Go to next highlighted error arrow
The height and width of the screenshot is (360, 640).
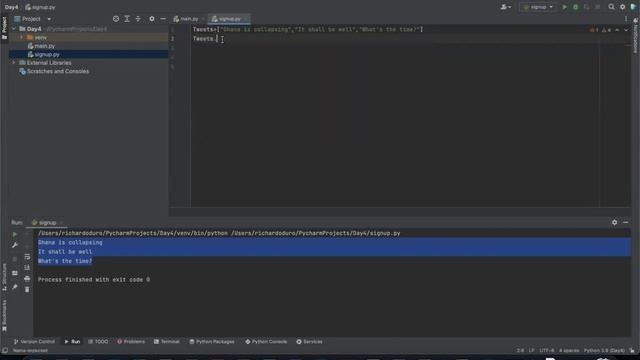[626, 30]
